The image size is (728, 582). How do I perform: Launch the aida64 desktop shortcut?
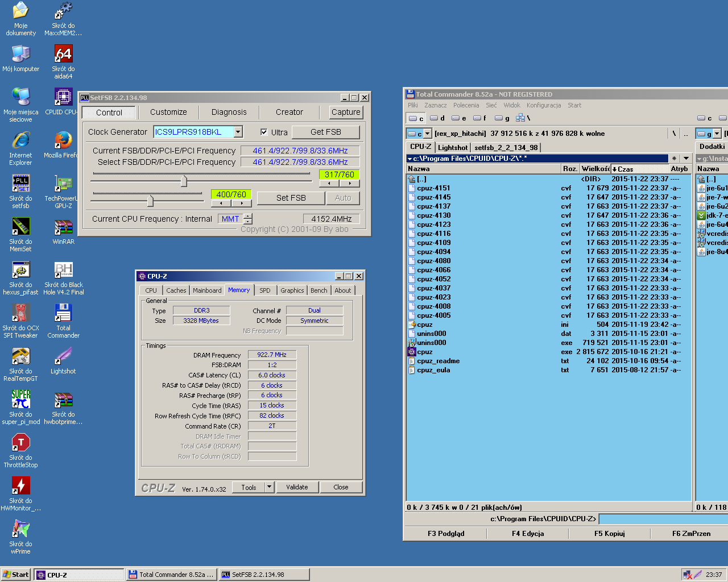pyautogui.click(x=63, y=62)
